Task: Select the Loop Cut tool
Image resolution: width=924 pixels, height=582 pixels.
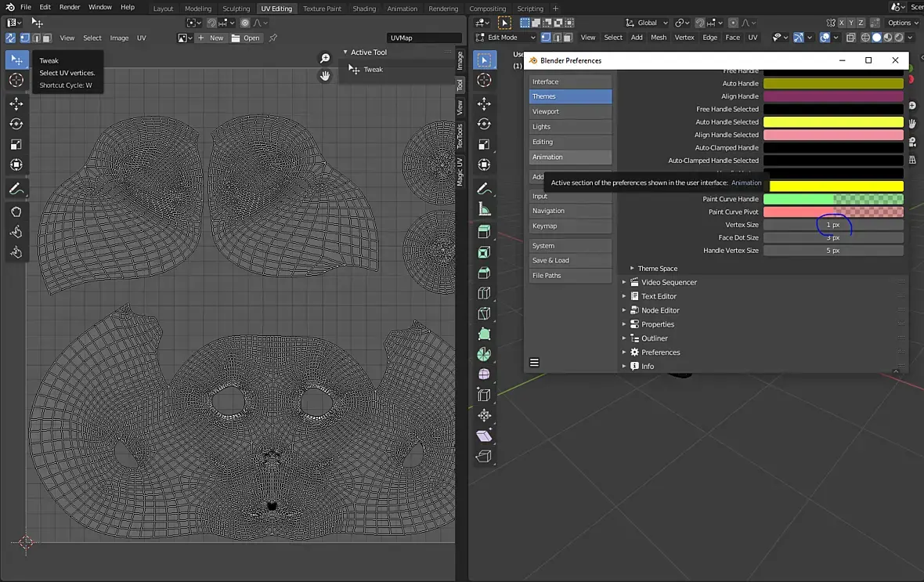Action: tap(484, 294)
